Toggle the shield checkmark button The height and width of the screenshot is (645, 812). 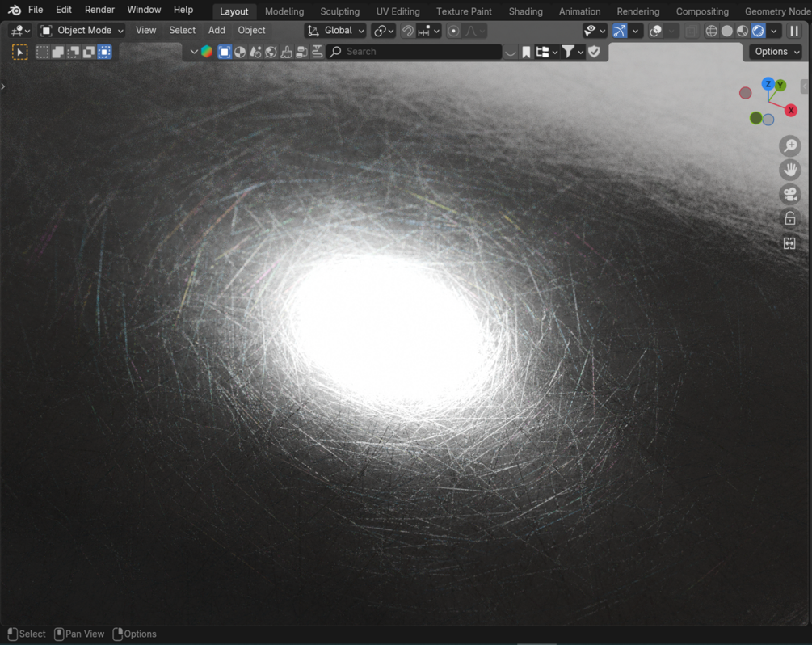tap(594, 52)
